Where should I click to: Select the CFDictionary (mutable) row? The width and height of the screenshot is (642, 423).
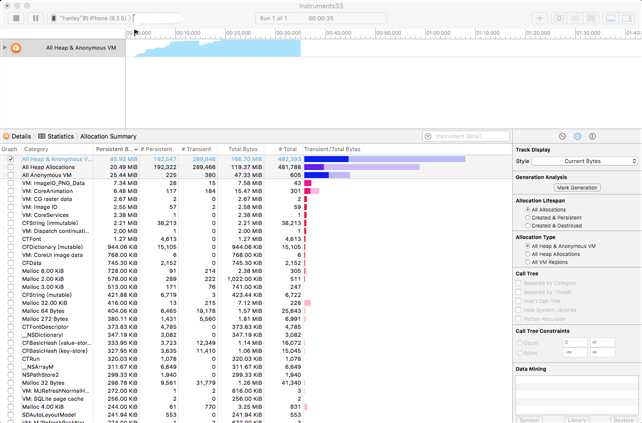[x=256, y=247]
